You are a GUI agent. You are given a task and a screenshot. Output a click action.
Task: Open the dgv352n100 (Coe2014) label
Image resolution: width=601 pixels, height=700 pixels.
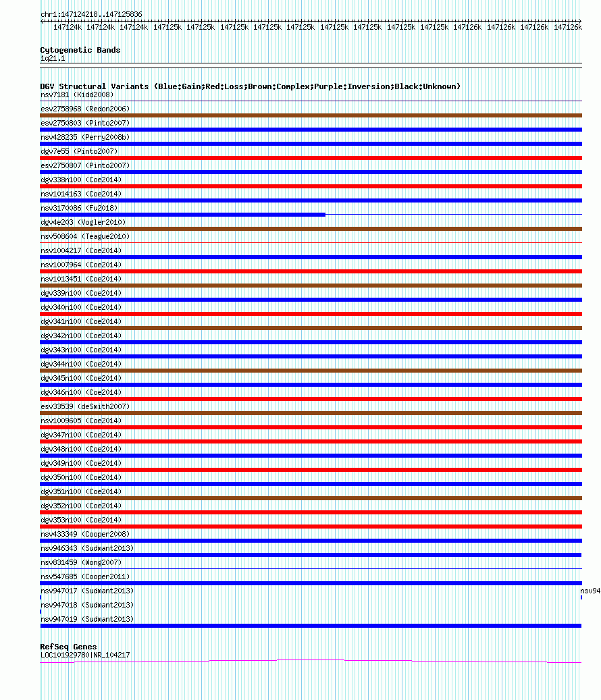(x=81, y=506)
